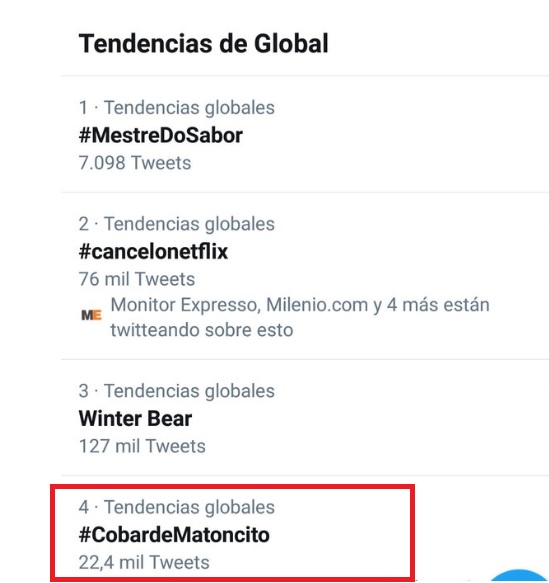
Task: Tap the blue compose tweet button
Action: click(x=520, y=576)
